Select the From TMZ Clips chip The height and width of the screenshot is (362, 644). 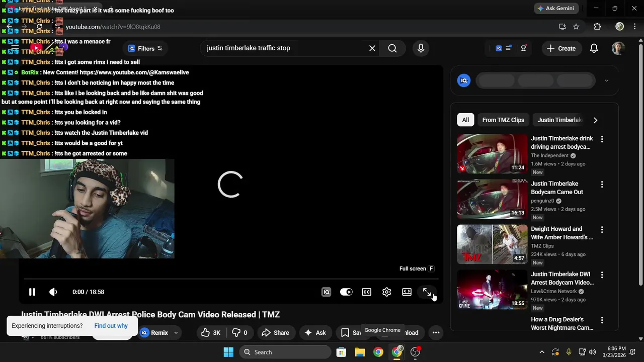click(503, 120)
